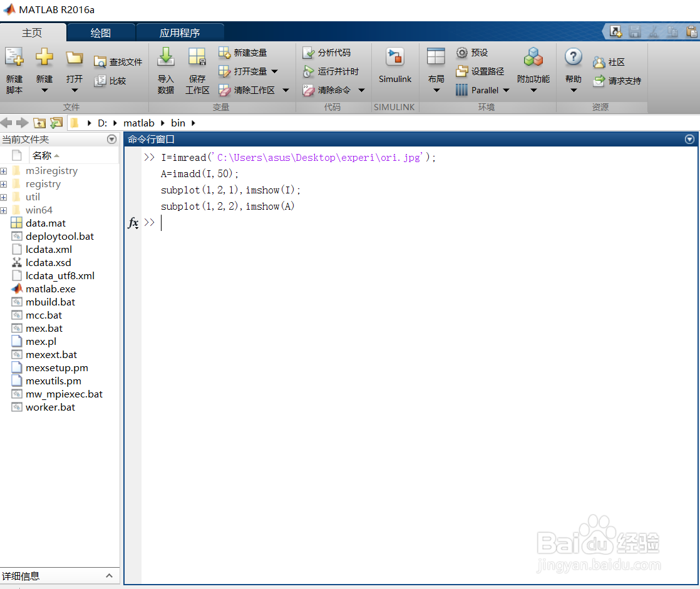Click the bin path segment
Screen dimensions: 700x589
(178, 123)
